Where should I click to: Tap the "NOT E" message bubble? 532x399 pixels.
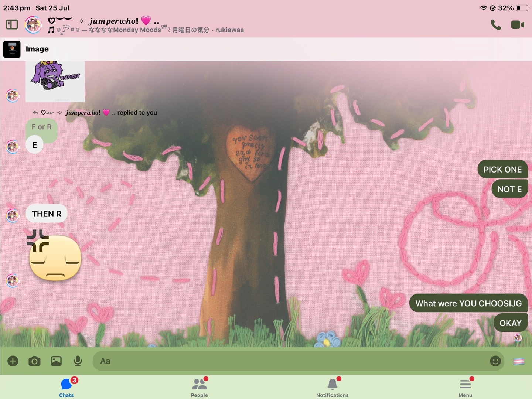click(x=509, y=189)
